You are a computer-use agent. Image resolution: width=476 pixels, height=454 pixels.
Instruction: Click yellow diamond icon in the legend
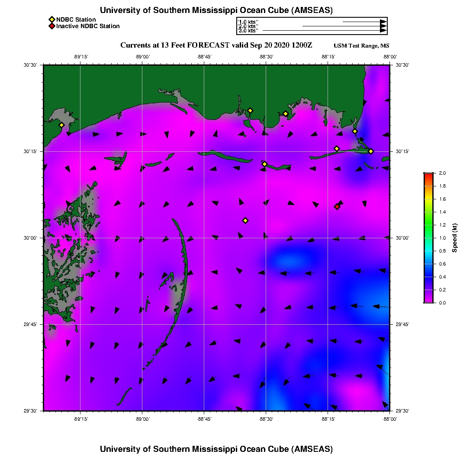click(x=51, y=19)
